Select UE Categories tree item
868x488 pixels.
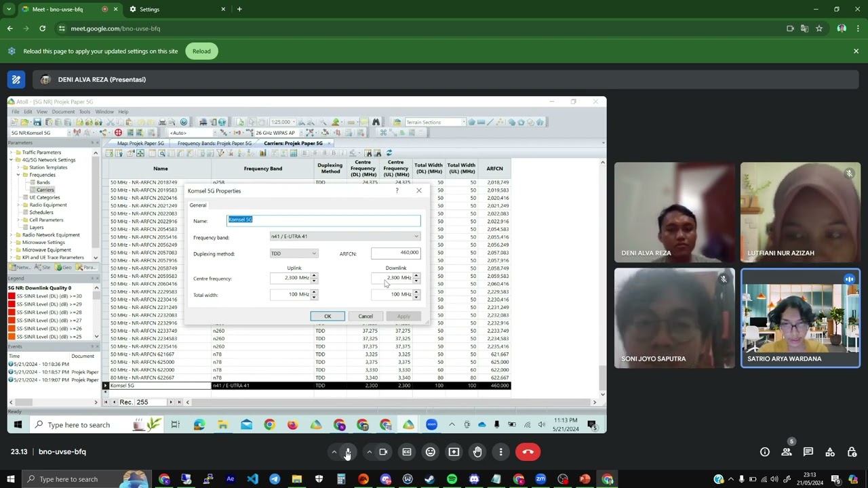45,197
